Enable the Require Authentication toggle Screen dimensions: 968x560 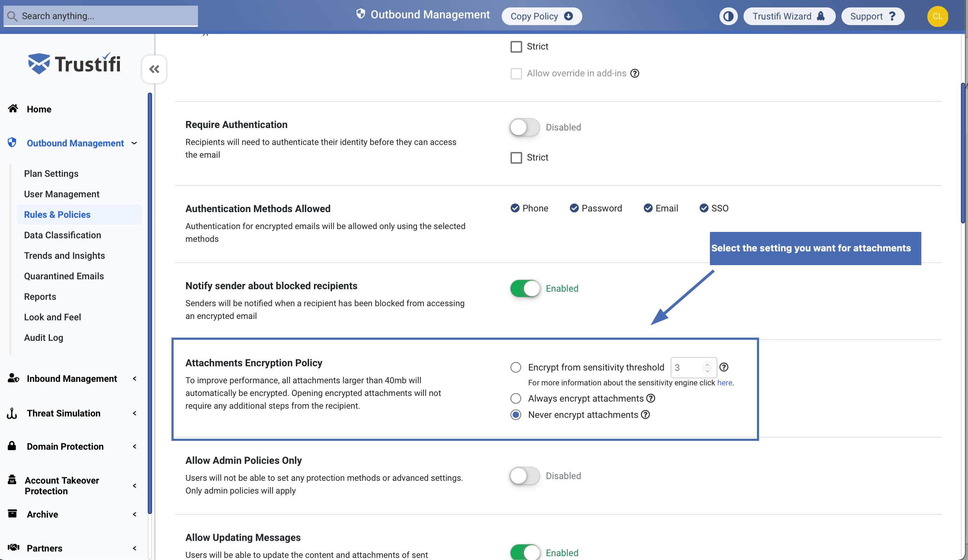pos(525,127)
